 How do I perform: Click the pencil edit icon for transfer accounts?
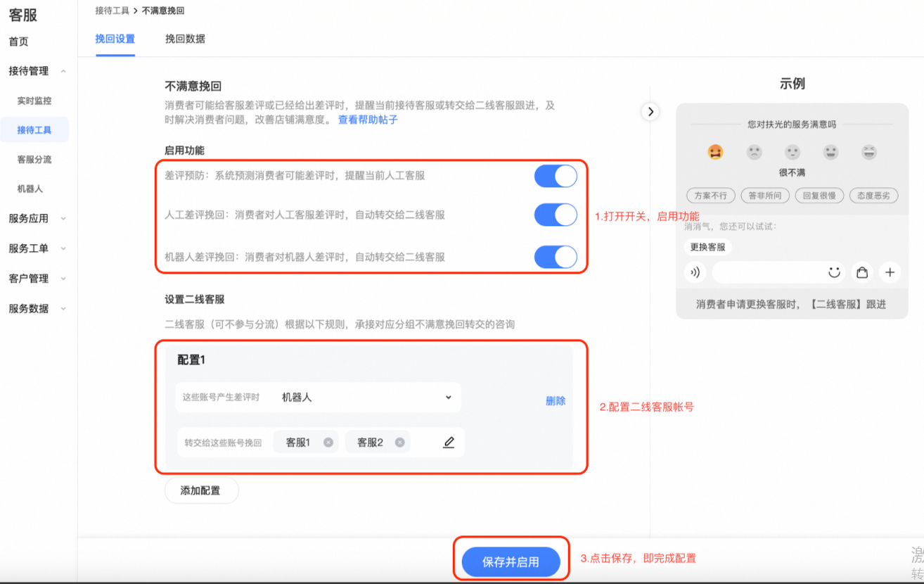[x=449, y=443]
